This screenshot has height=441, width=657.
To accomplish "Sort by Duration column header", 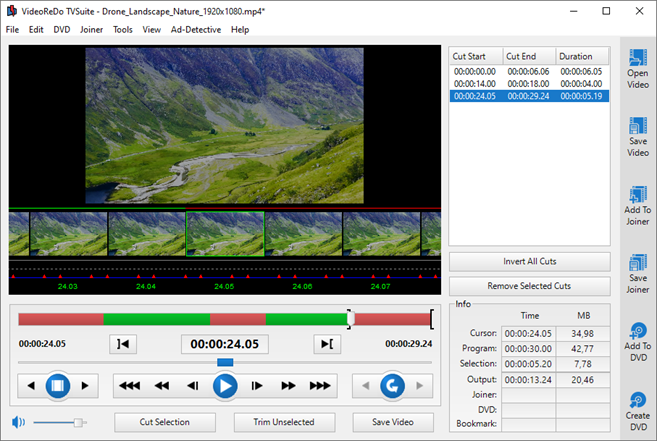I will [x=582, y=56].
